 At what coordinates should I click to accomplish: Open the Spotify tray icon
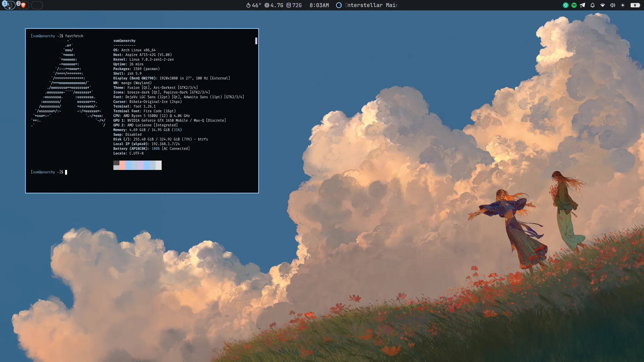click(x=574, y=5)
